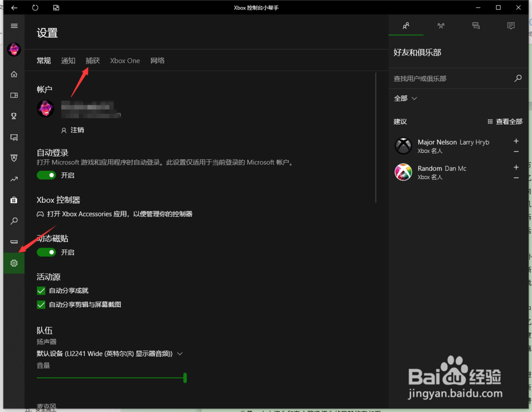Viewport: 532px width, 412px height.
Task: Open console Connection icon in sidebar
Action: click(x=14, y=242)
